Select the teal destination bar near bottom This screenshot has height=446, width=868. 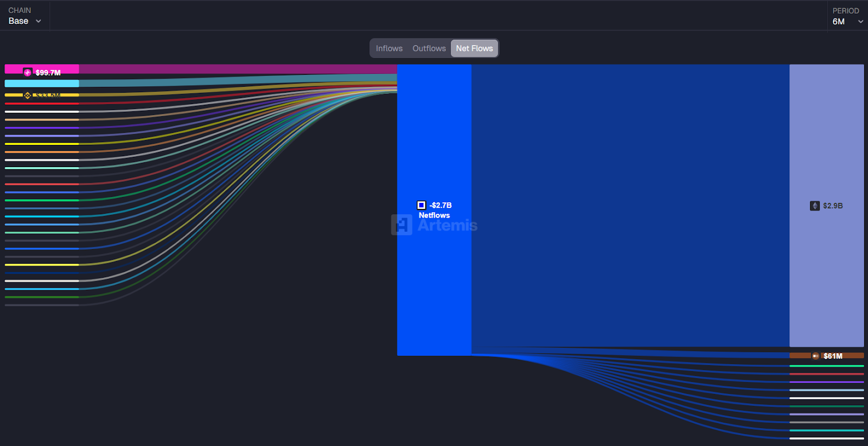[x=826, y=430]
